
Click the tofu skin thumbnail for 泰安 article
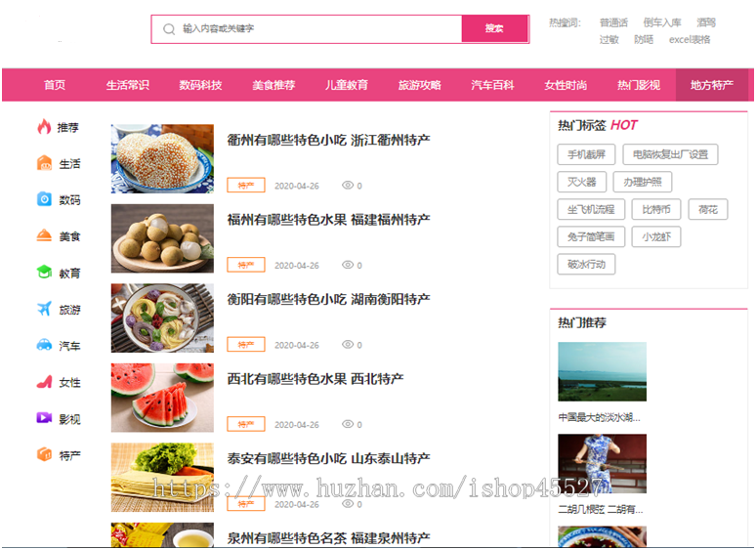[162, 477]
